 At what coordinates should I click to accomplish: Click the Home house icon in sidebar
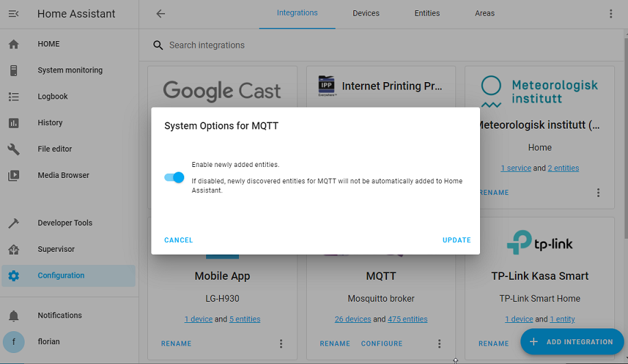click(x=14, y=44)
